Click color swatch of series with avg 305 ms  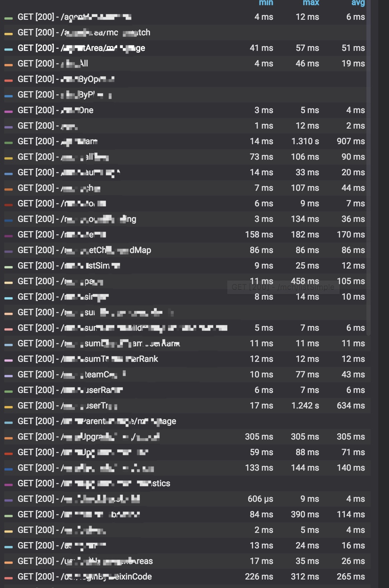tap(8, 438)
